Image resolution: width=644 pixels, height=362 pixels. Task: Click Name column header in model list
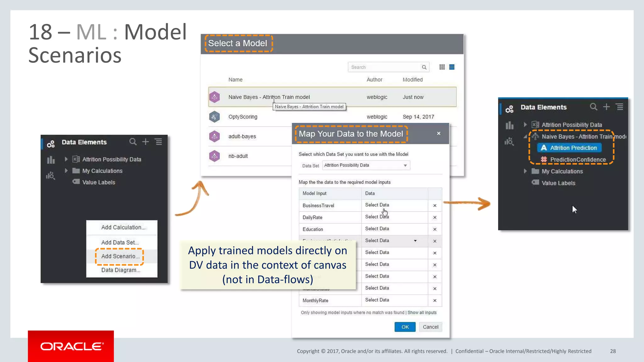pyautogui.click(x=236, y=80)
